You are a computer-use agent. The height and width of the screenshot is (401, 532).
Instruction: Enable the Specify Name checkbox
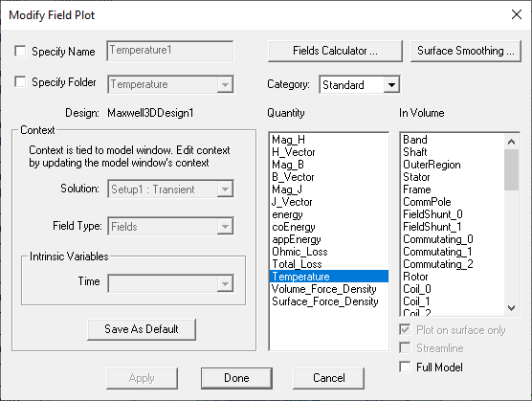click(20, 52)
